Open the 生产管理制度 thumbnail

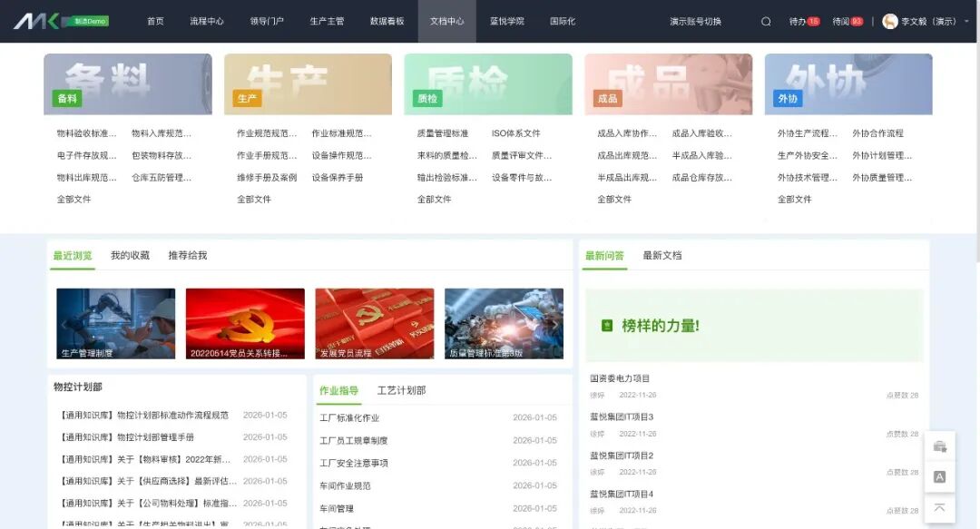[115, 323]
